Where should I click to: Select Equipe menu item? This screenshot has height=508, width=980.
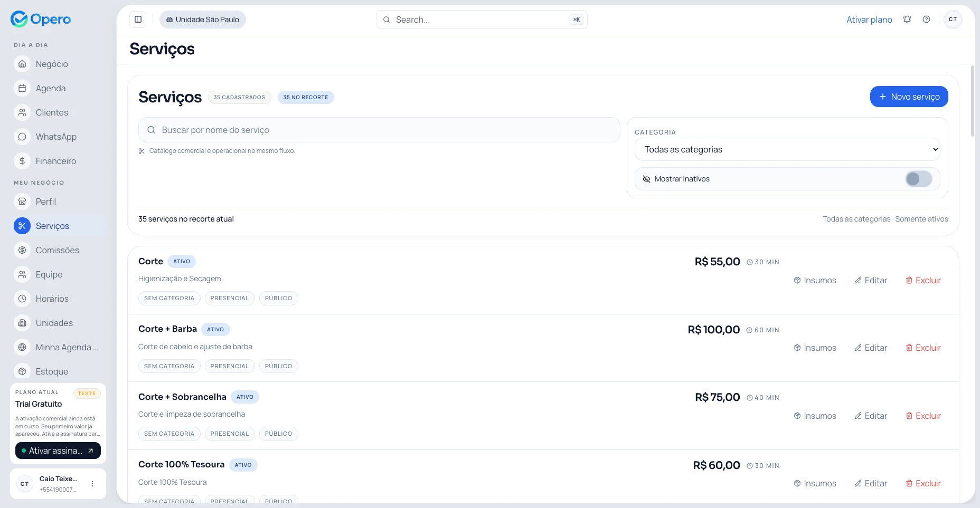tap(49, 274)
